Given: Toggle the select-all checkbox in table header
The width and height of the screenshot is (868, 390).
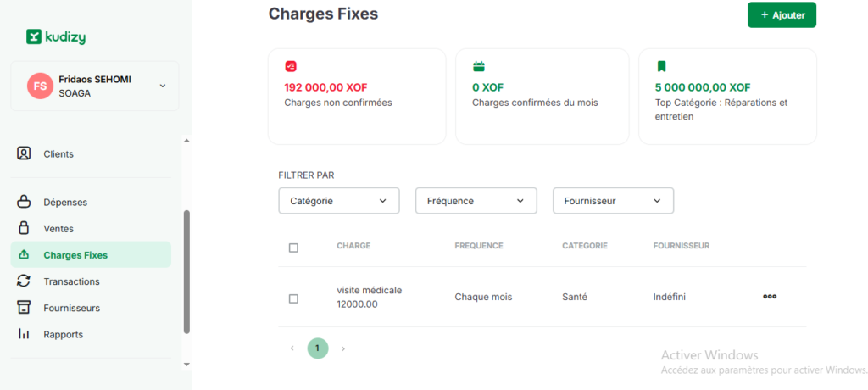Looking at the screenshot, I should coord(293,248).
